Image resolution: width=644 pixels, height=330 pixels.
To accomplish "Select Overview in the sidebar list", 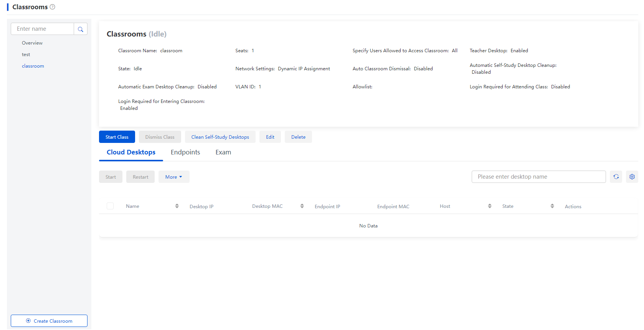I will click(x=32, y=43).
